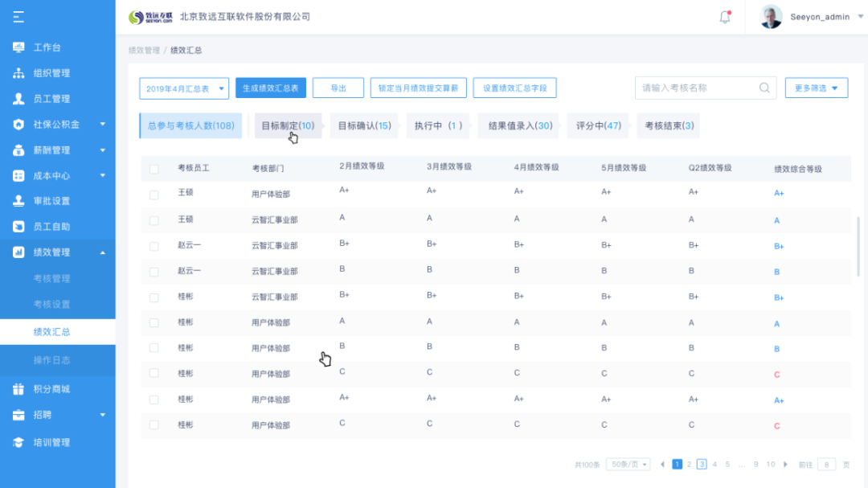
Task: Open the notification bell
Action: (x=725, y=17)
